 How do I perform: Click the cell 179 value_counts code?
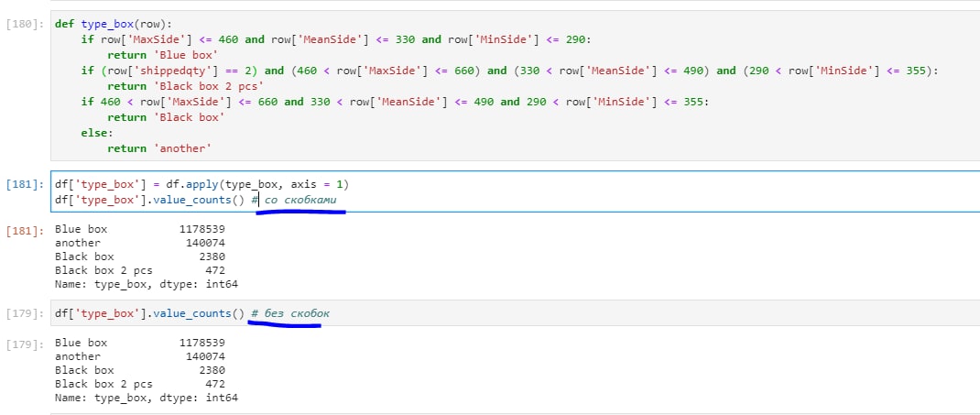click(x=515, y=313)
